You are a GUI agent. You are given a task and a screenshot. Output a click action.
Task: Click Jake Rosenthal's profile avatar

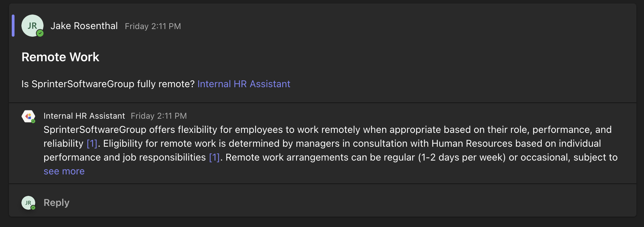coord(32,25)
